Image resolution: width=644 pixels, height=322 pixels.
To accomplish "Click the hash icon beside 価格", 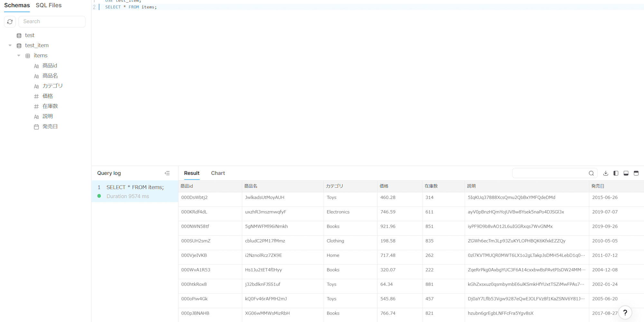I will pyautogui.click(x=36, y=96).
